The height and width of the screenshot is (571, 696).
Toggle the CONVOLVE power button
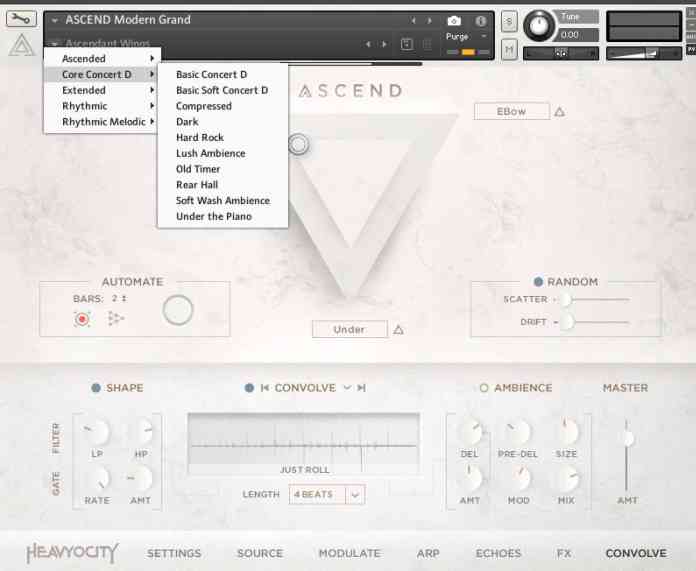(x=249, y=388)
